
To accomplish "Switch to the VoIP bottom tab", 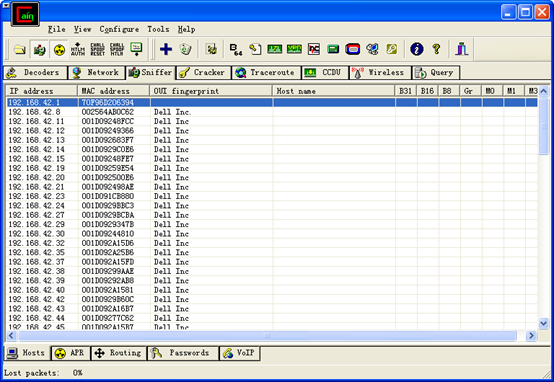I will point(239,353).
